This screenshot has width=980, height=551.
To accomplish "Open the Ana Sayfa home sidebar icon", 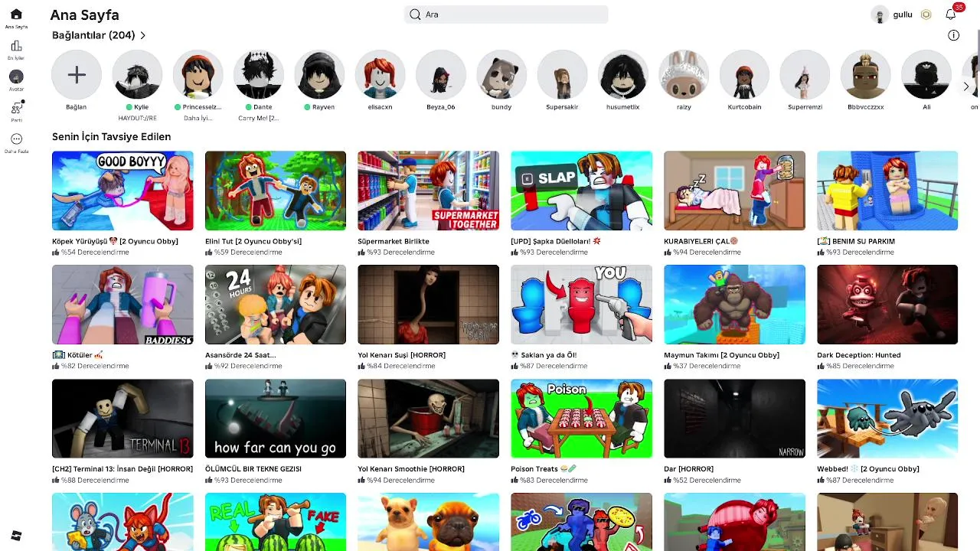I will 16,15.
